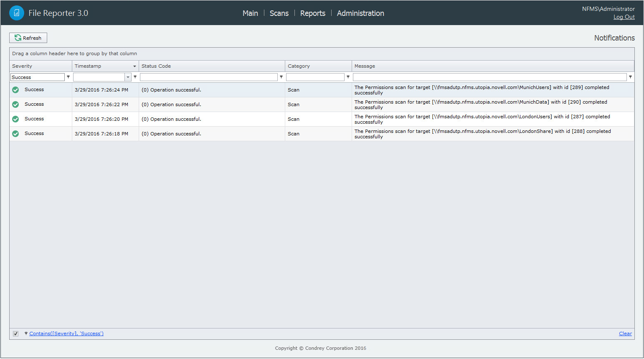
Task: Click the Category filter input field
Action: [x=315, y=77]
